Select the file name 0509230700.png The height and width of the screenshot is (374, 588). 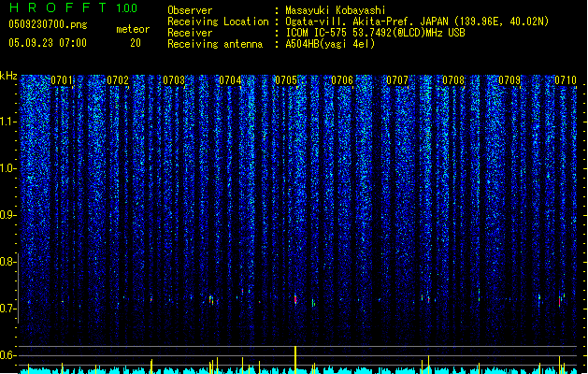point(48,24)
